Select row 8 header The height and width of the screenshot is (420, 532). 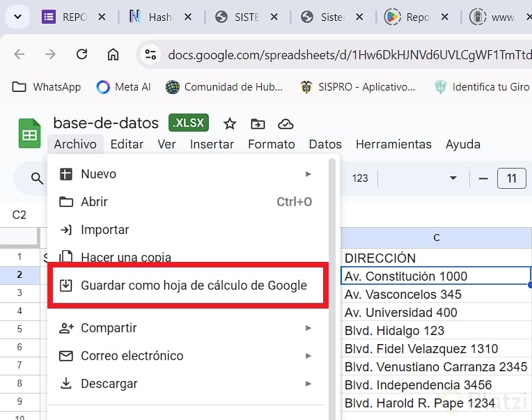[19, 383]
